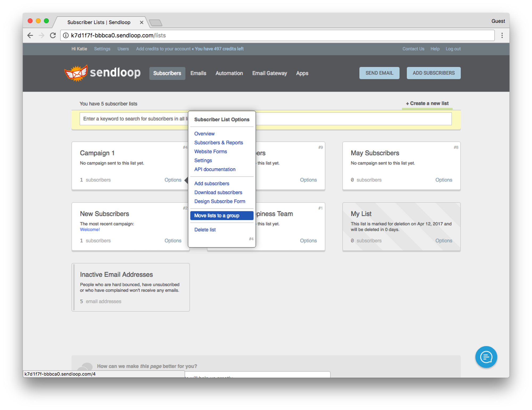Click the top bar Settings link
Screen dimensions: 532x410
102,49
